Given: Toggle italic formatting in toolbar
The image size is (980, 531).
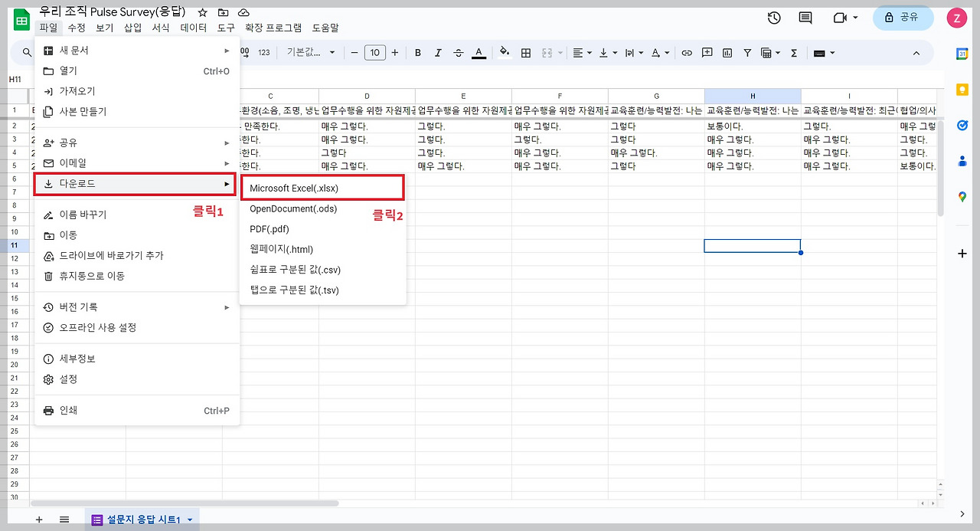Looking at the screenshot, I should [x=438, y=53].
